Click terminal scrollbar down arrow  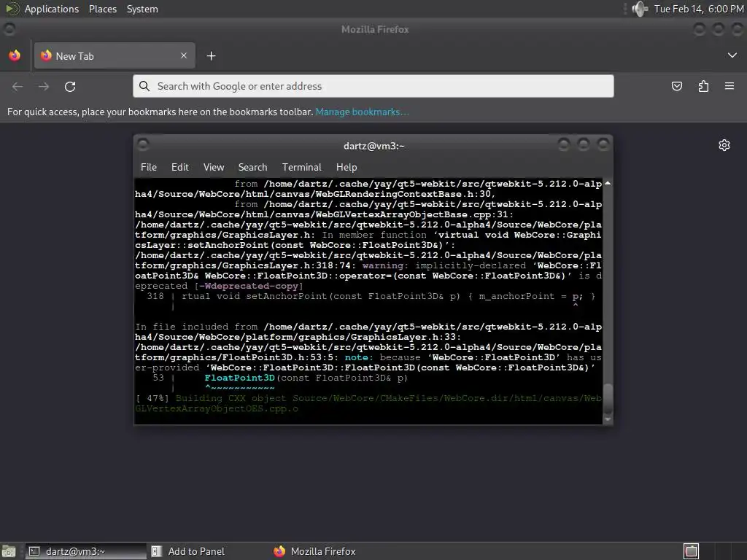tap(608, 419)
